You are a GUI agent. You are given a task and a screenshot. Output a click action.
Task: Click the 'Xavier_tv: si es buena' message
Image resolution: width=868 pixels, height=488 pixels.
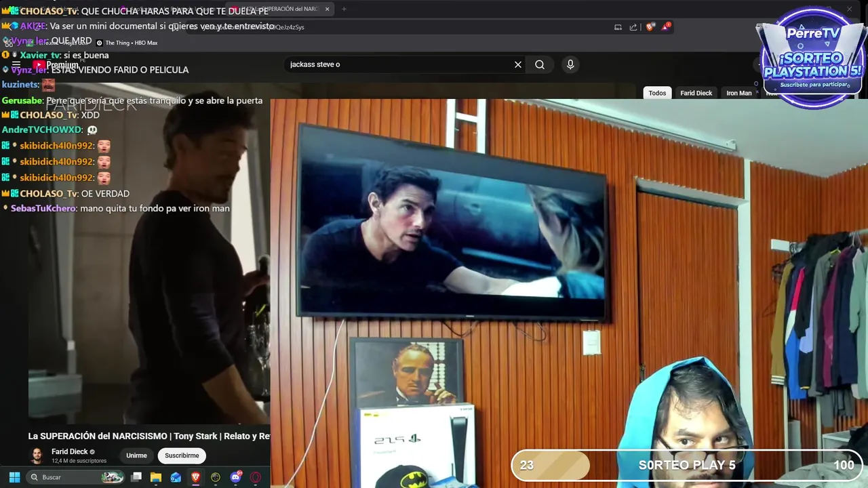point(56,56)
